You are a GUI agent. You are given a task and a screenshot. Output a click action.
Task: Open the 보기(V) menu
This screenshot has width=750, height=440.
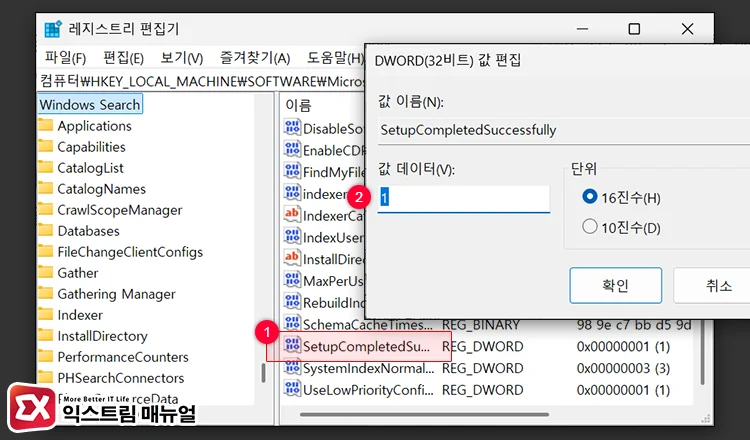coord(182,58)
